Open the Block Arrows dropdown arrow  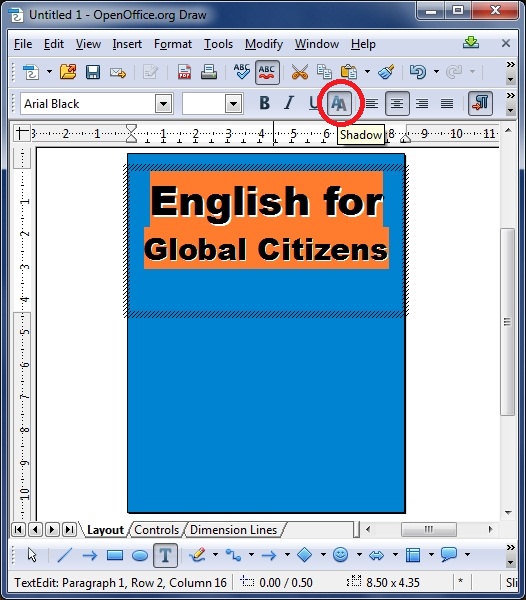tap(395, 554)
